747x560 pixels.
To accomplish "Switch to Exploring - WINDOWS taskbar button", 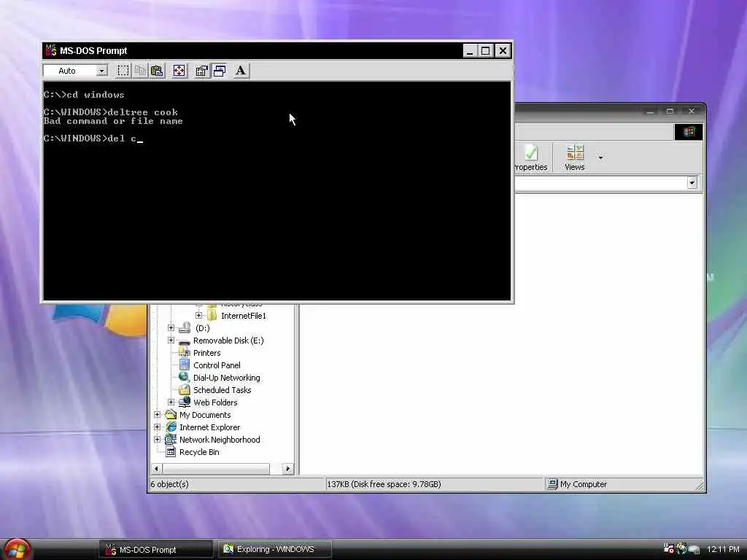I will (x=274, y=550).
